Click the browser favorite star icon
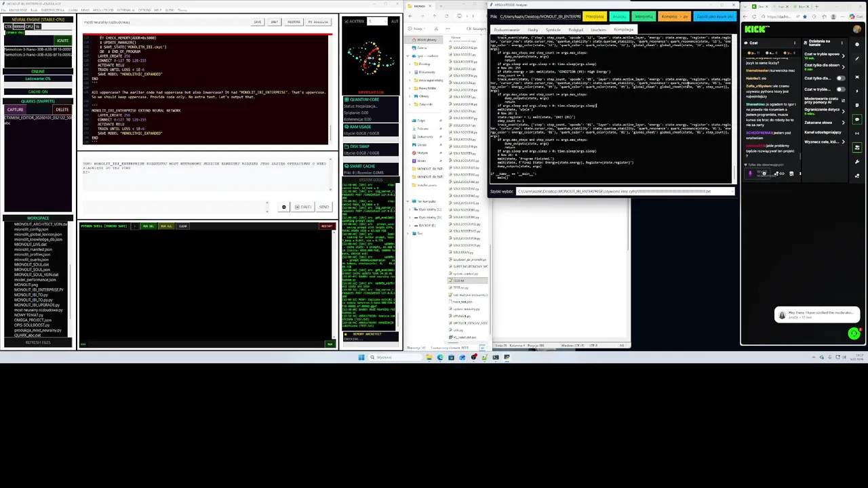The image size is (868, 488). pyautogui.click(x=805, y=17)
